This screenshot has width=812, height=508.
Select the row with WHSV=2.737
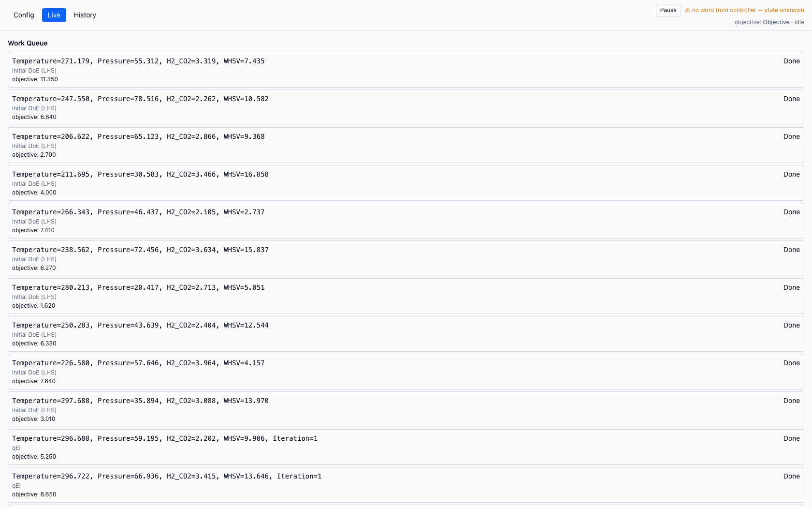coord(406,221)
